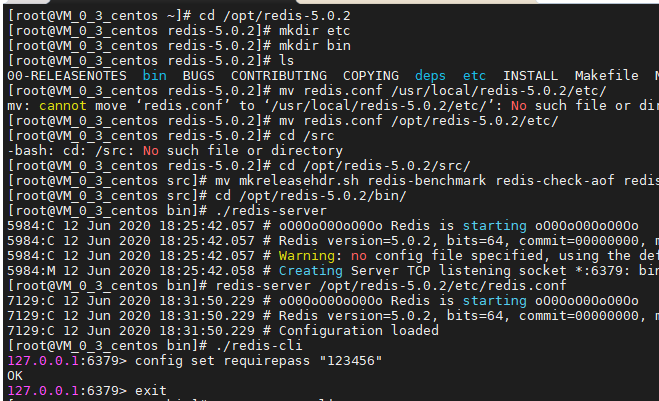Click the './redis-server' command

click(271, 211)
